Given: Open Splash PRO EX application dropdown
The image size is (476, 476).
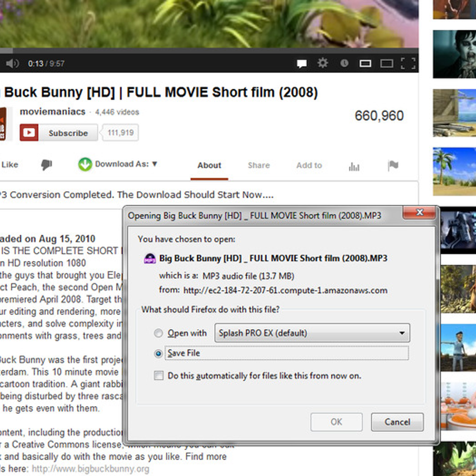Looking at the screenshot, I should (x=312, y=333).
